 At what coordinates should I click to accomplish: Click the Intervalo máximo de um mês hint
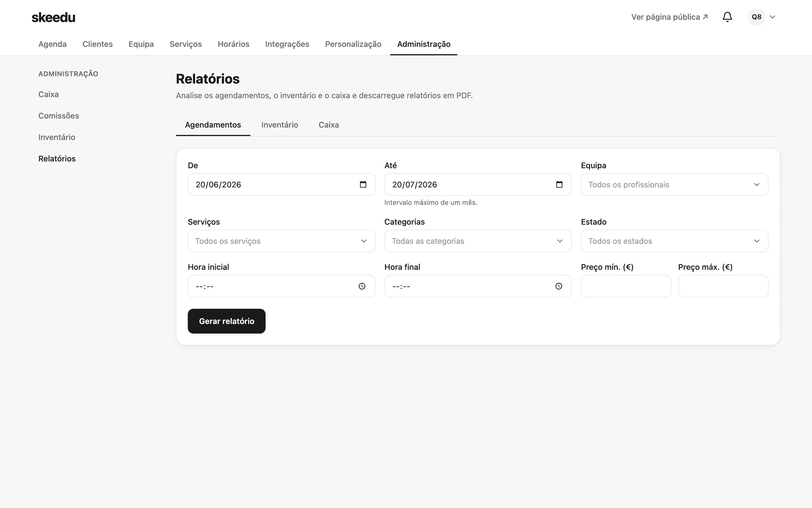[431, 203]
